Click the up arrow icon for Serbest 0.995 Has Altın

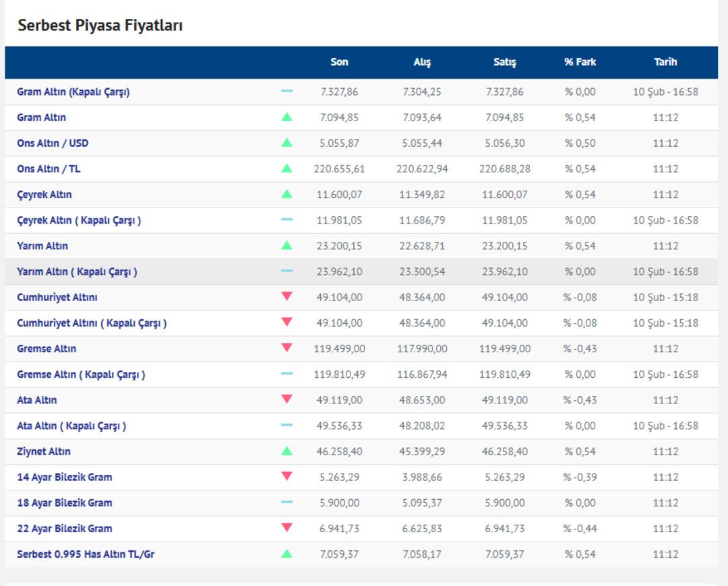point(286,554)
